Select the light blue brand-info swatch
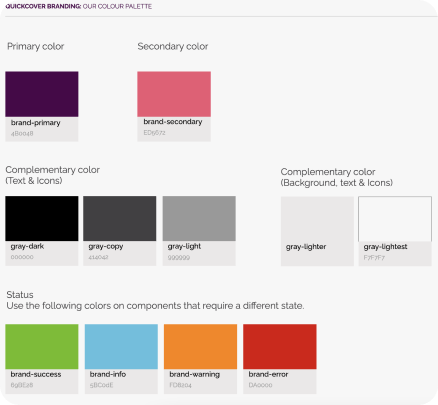The image size is (438, 405). click(x=121, y=347)
